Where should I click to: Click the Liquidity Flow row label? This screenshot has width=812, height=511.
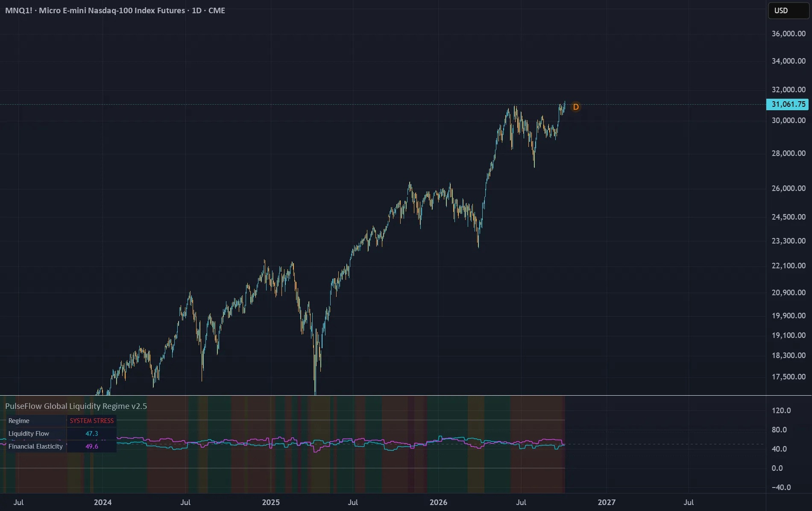tap(29, 434)
